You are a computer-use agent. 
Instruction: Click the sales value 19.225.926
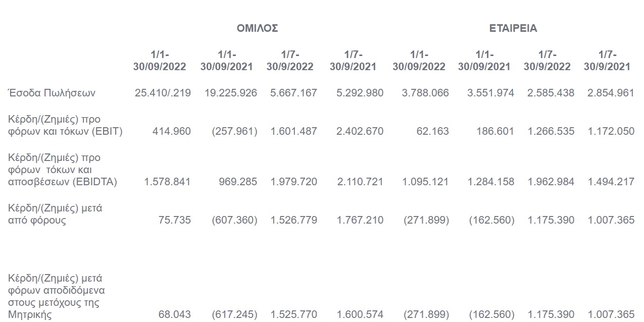pyautogui.click(x=231, y=93)
